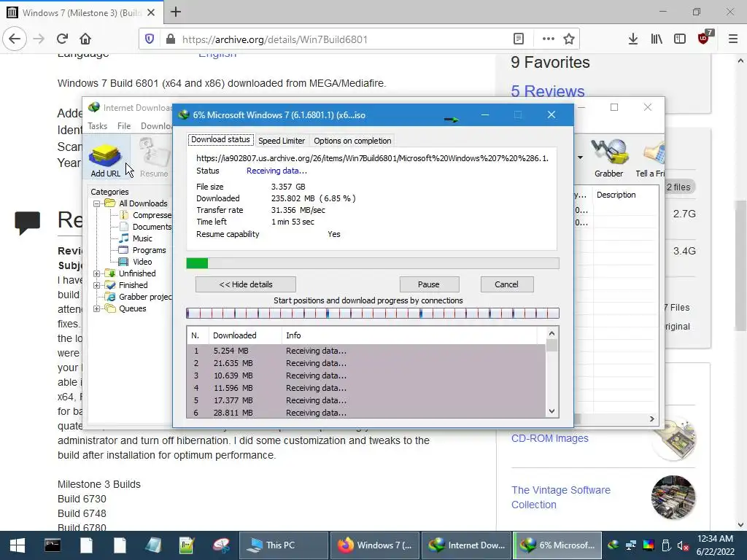
Task: Open the IDM toolbar overflow dropdown arrow
Action: pos(580,157)
